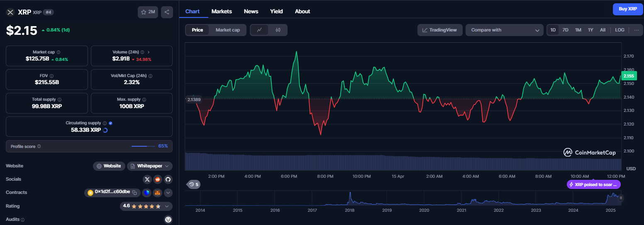Expand the Whitepaper dropdown

(150, 166)
